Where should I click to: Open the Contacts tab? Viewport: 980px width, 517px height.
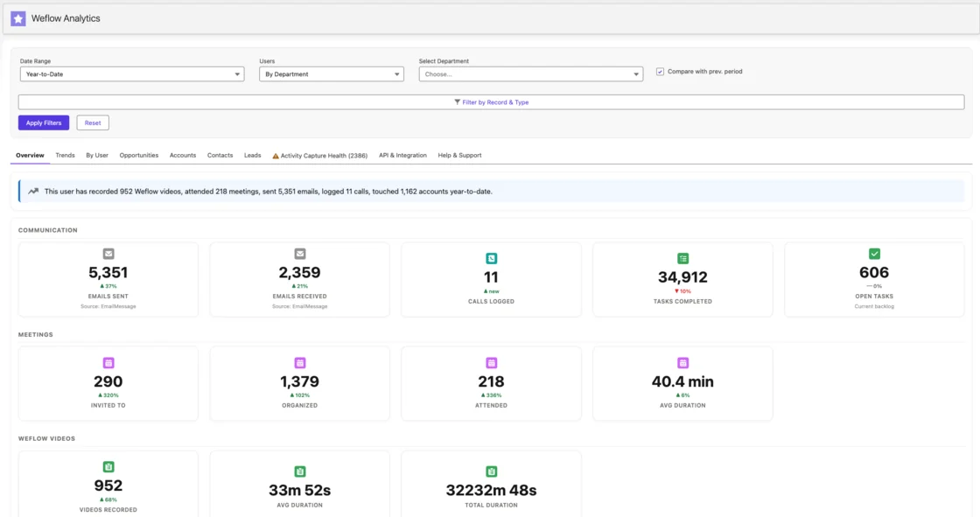coord(220,155)
